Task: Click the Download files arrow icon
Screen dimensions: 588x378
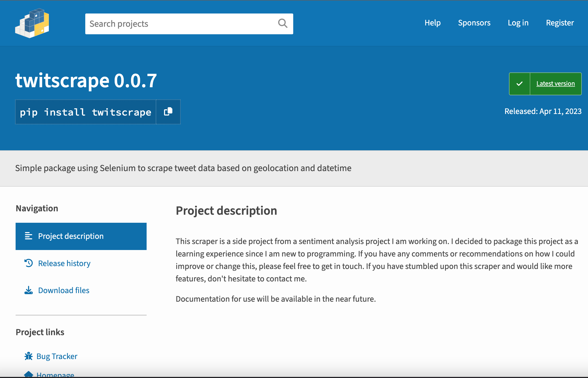Action: pos(29,290)
